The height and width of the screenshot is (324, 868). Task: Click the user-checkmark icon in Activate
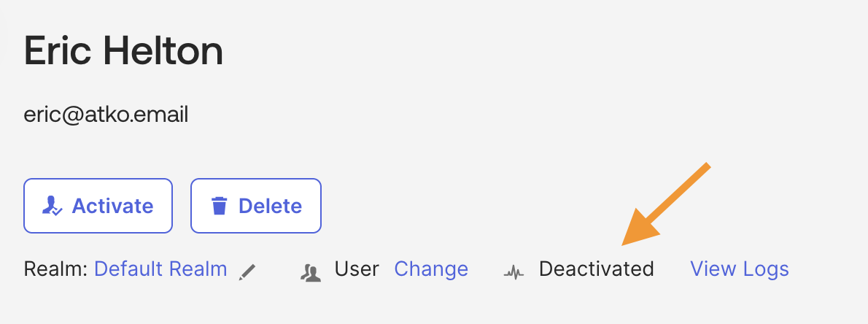(x=53, y=206)
